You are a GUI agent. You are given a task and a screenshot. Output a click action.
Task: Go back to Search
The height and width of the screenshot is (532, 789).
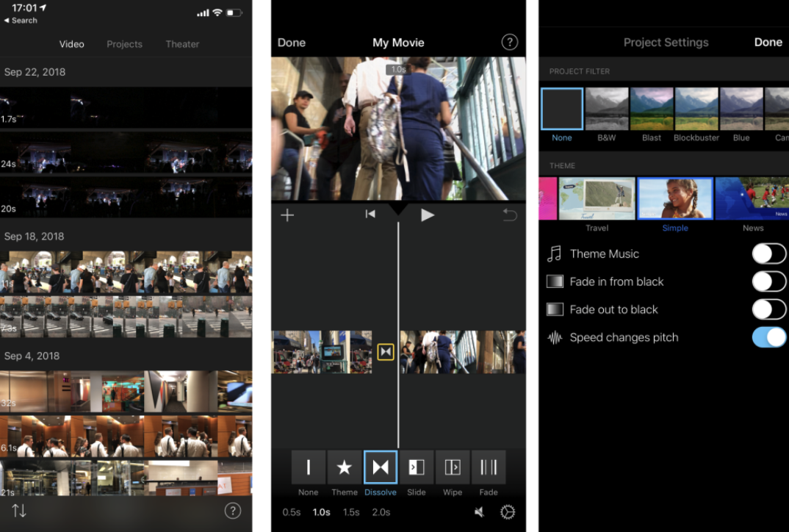tap(21, 20)
